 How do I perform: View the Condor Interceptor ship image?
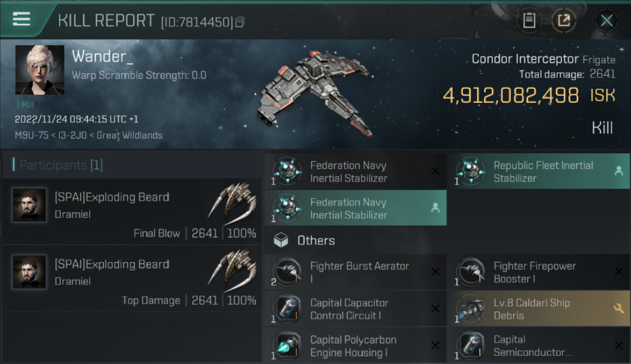click(x=315, y=92)
